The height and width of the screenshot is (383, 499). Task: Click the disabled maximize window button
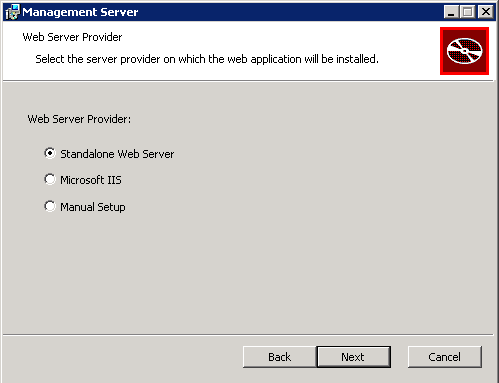(468, 12)
